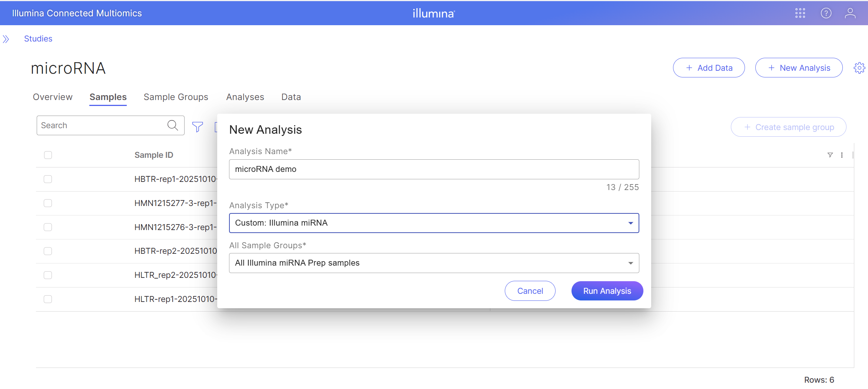Go to the Studies breadcrumb link
The width and height of the screenshot is (868, 389).
click(x=38, y=39)
